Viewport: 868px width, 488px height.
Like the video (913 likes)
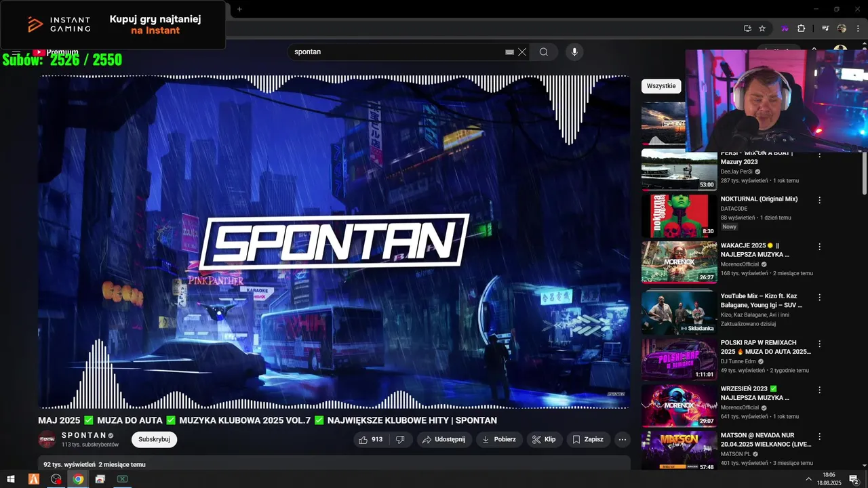click(371, 439)
